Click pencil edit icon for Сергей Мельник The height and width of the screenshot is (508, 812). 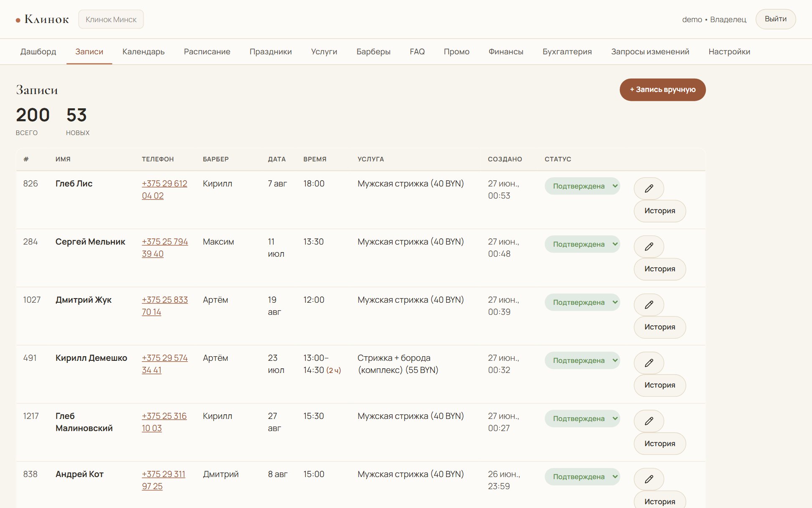649,247
